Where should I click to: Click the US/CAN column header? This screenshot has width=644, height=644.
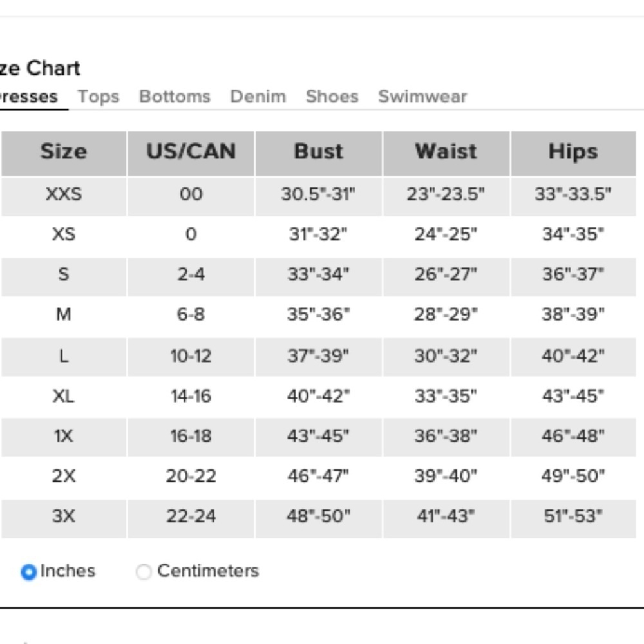coord(191,154)
